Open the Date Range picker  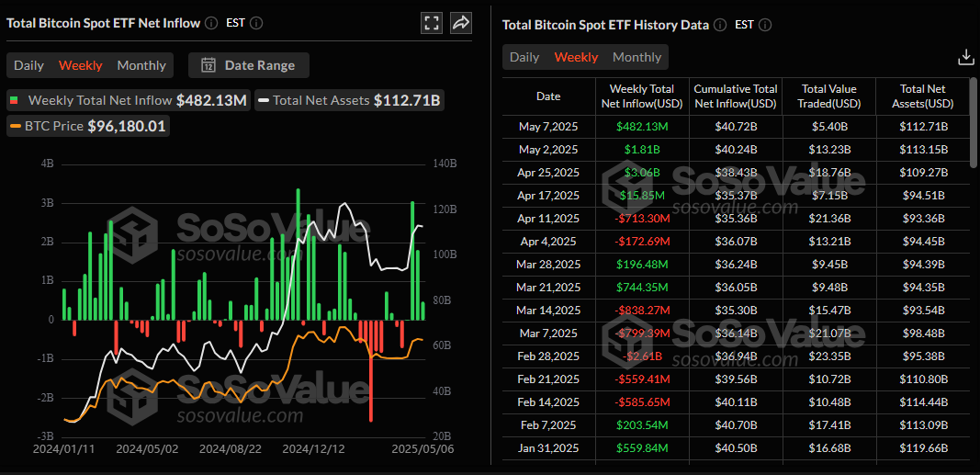(249, 65)
